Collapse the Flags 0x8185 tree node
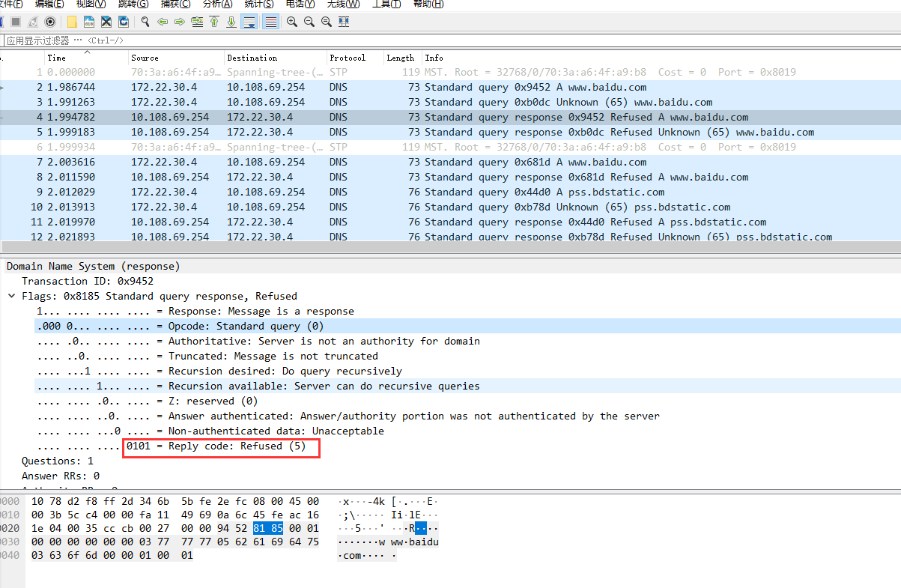This screenshot has height=588, width=901. [x=12, y=296]
